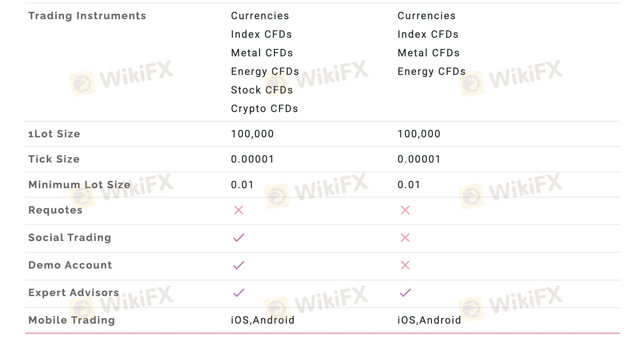Click the 0.00001 tick value in first column
Viewport: 644px width, 347px height.
tap(252, 159)
